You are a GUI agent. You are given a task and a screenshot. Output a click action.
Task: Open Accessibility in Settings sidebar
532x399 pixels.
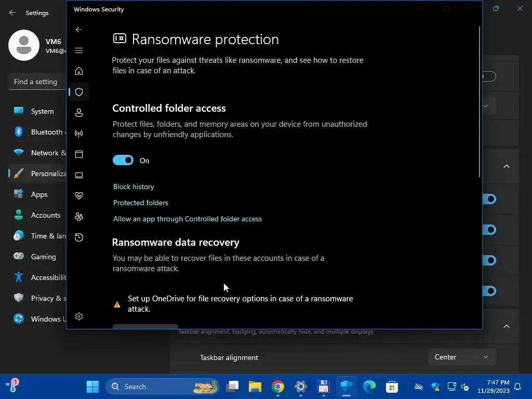click(37, 277)
